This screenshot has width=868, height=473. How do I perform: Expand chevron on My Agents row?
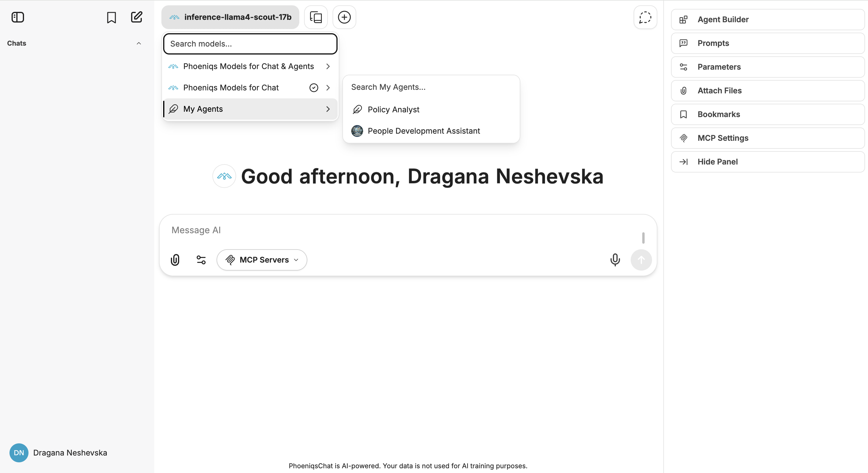tap(328, 109)
